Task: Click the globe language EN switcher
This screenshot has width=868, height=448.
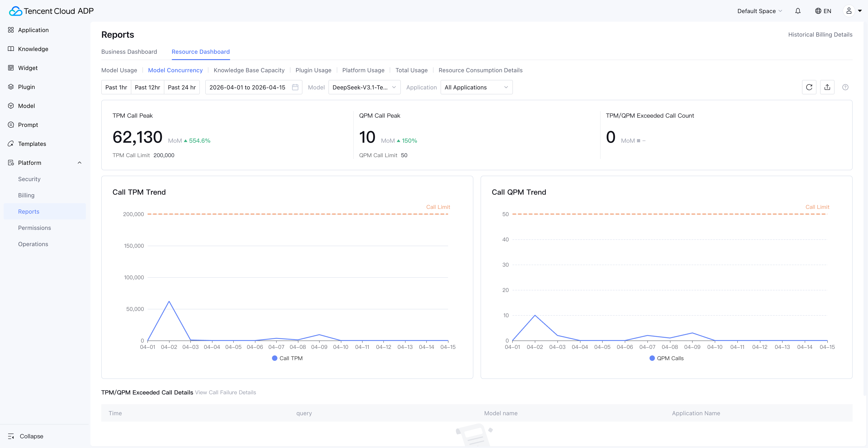Action: pyautogui.click(x=823, y=11)
